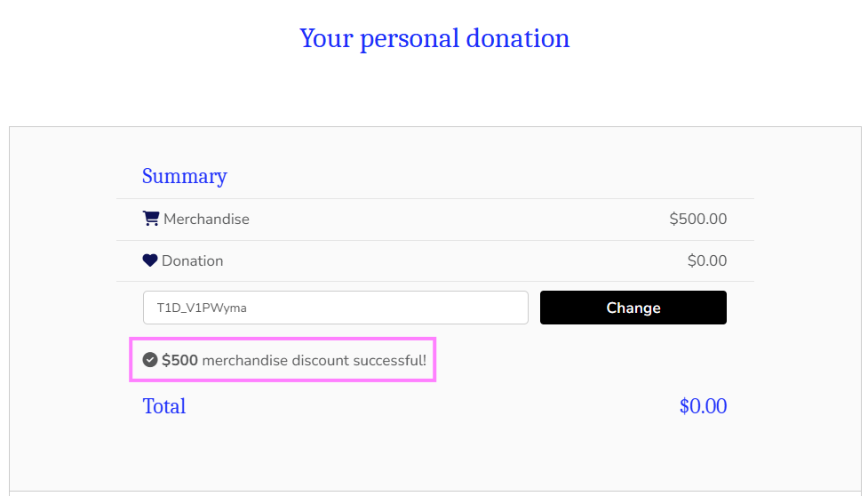
Task: Click the $0.00 total amount
Action: (x=703, y=406)
